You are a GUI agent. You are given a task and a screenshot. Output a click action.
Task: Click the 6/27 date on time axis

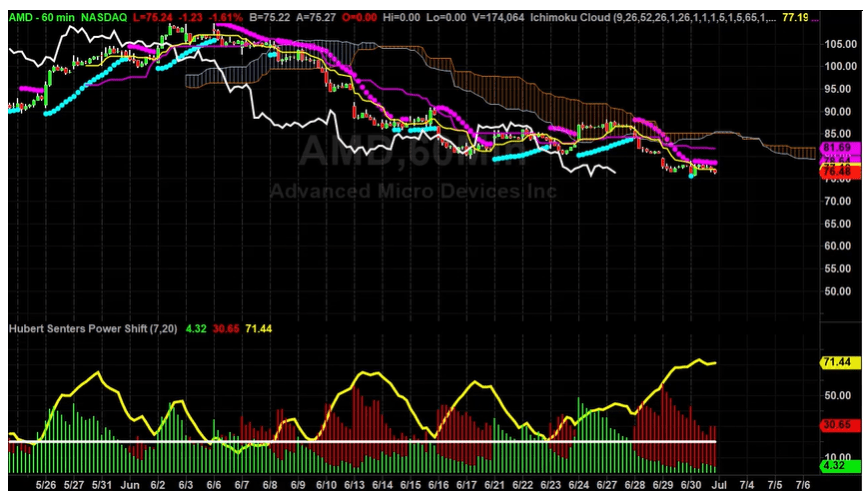[x=607, y=485]
